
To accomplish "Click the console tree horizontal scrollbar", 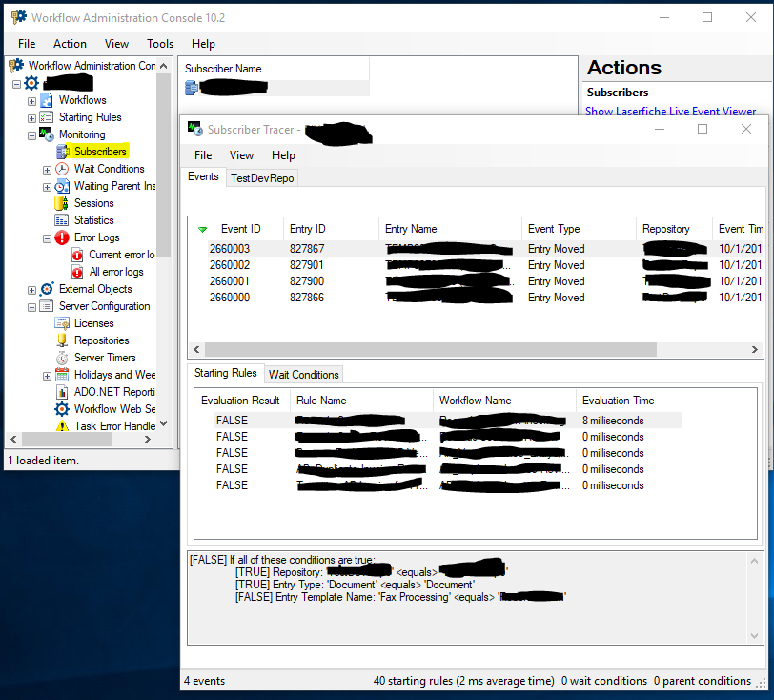I will (67, 439).
